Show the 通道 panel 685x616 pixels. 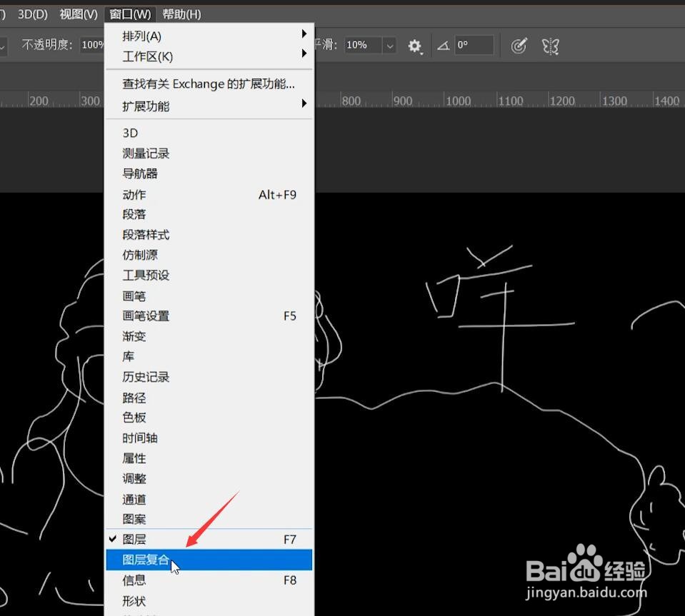pyautogui.click(x=209, y=499)
